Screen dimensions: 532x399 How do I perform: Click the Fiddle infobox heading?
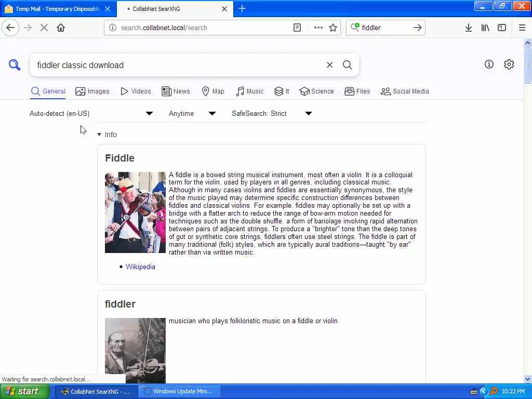pos(120,158)
